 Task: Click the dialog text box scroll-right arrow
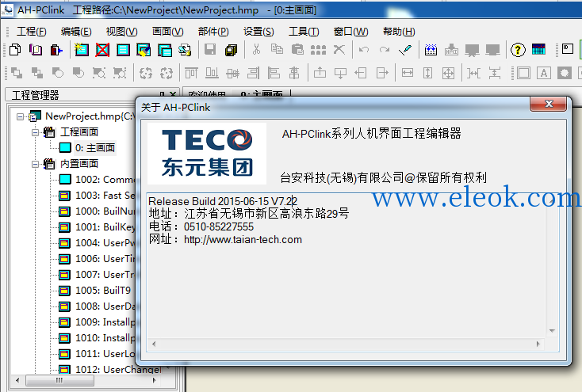click(538, 344)
